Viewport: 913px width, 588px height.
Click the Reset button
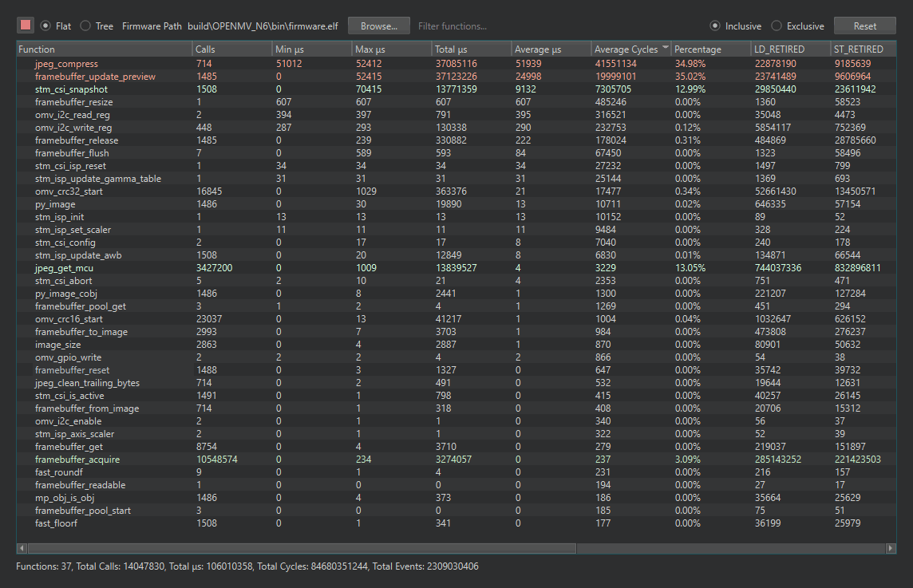864,26
